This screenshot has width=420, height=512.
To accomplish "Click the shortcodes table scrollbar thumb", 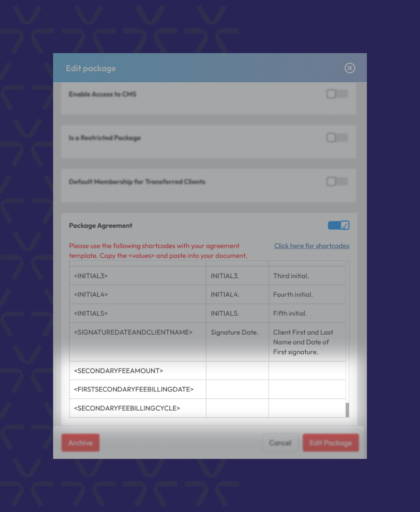I will click(x=348, y=409).
